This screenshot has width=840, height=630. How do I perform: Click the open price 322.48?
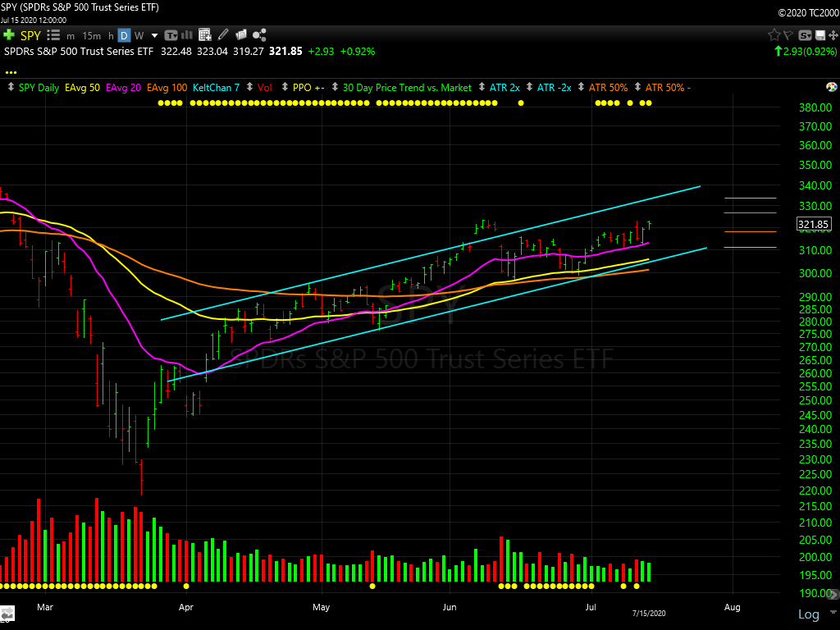pyautogui.click(x=176, y=52)
